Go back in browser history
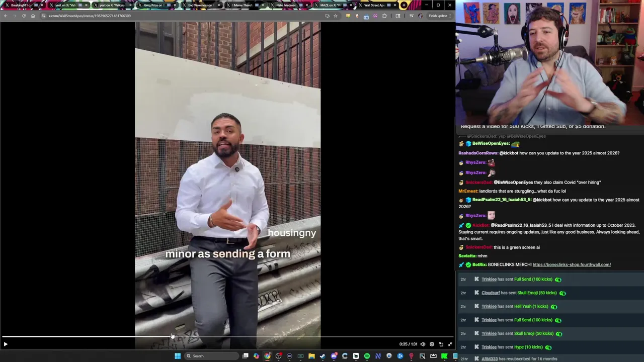The width and height of the screenshot is (644, 362). pyautogui.click(x=6, y=16)
